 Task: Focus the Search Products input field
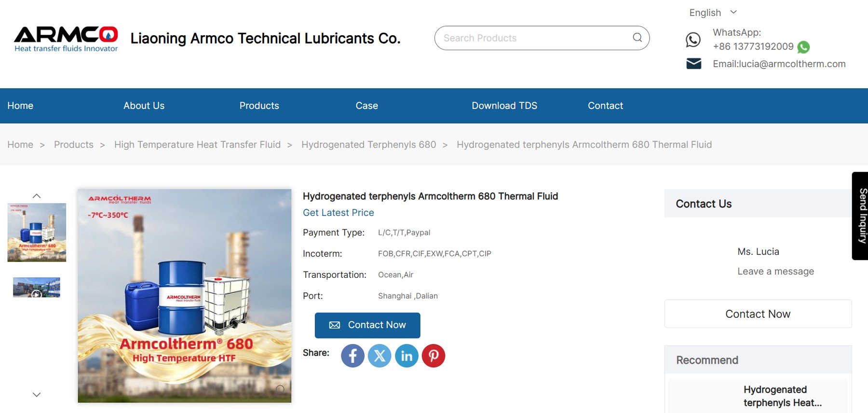(542, 38)
